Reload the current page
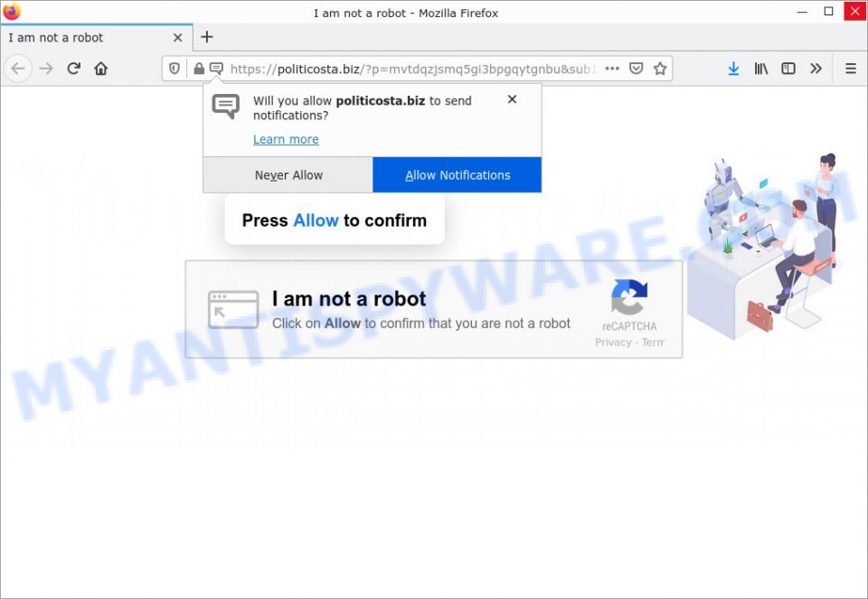This screenshot has width=868, height=599. tap(73, 69)
